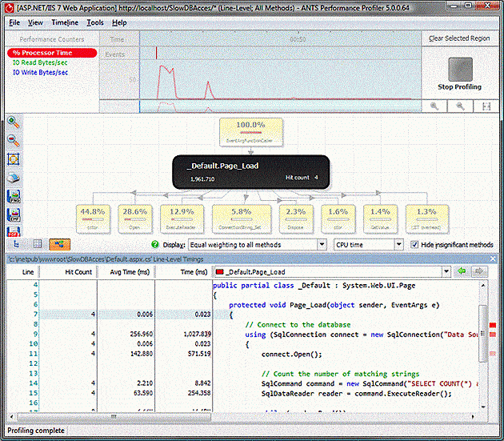The image size is (504, 441).
Task: Select the 2.3% Dispose node
Action: pyautogui.click(x=296, y=218)
